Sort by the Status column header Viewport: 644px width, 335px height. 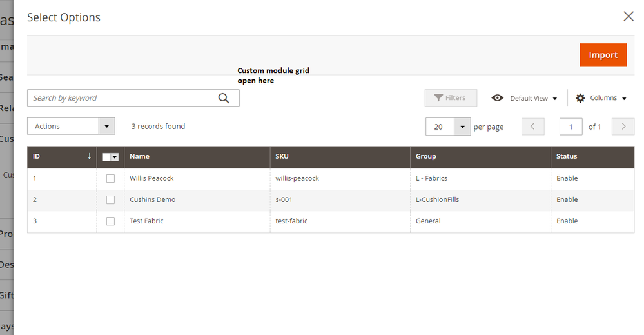[567, 156]
